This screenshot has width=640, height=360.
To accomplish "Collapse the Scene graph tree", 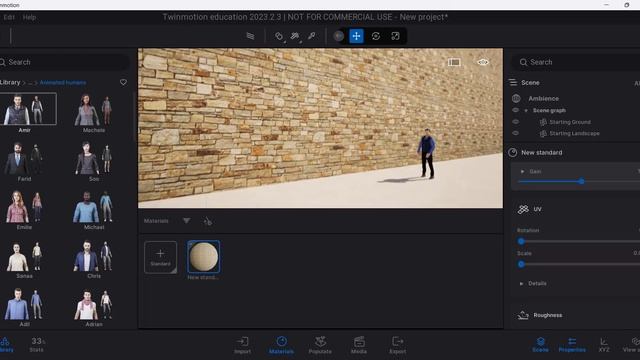I will [526, 111].
